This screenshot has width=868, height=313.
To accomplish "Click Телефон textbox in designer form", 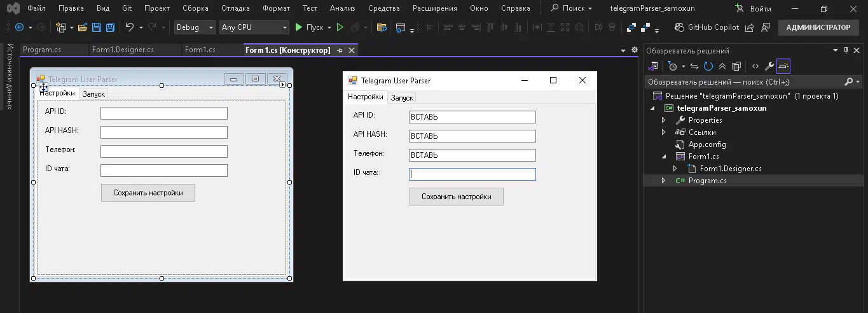I will (164, 151).
